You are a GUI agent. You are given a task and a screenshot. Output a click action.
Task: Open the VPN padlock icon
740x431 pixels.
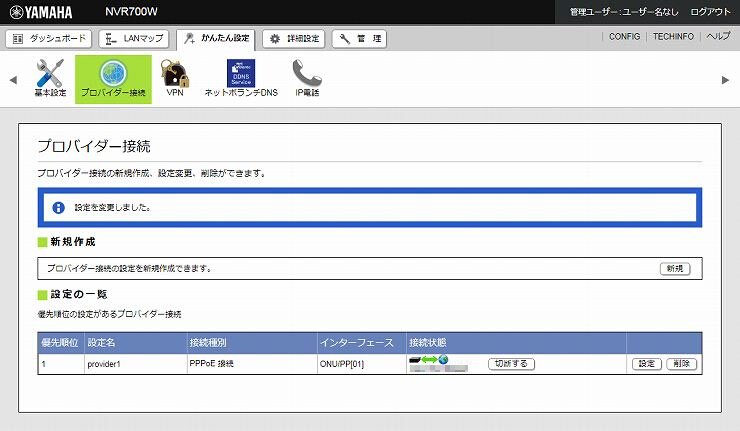coord(175,78)
